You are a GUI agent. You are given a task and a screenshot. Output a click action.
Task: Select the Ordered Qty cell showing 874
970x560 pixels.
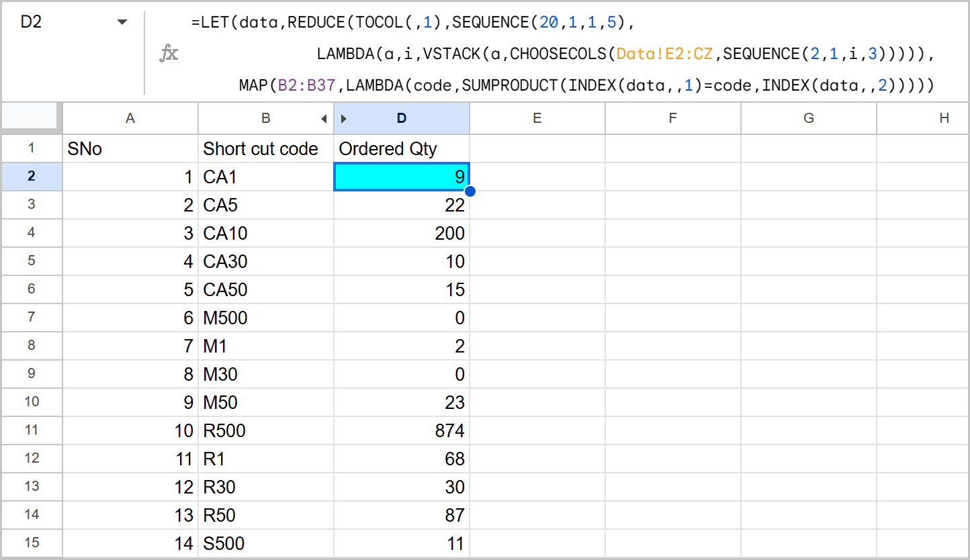tap(402, 430)
